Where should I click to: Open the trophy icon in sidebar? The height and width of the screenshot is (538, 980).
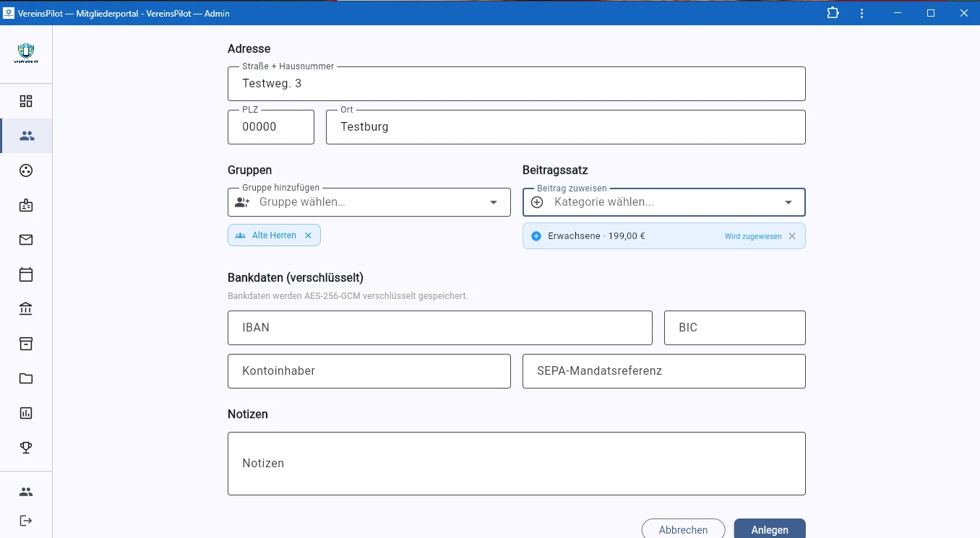[26, 448]
